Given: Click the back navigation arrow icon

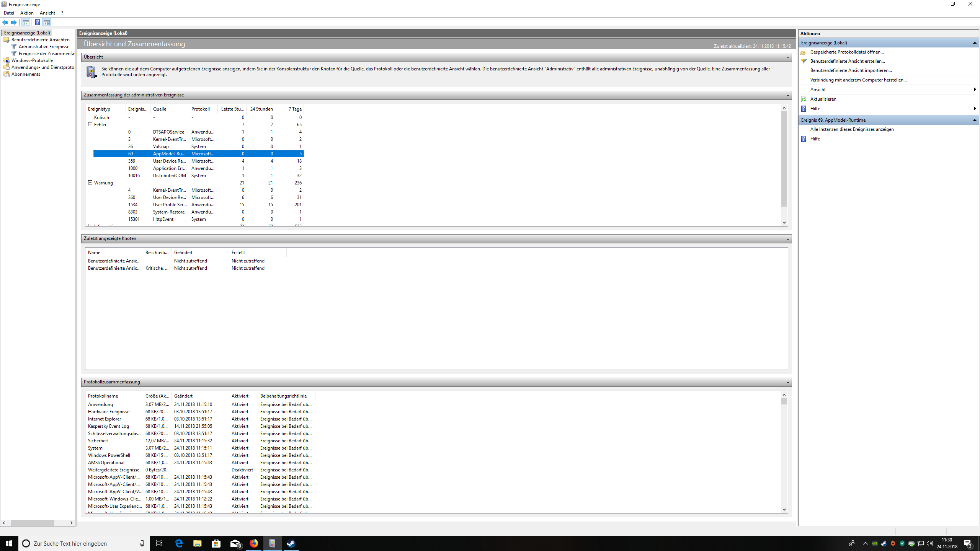Looking at the screenshot, I should click(x=5, y=22).
